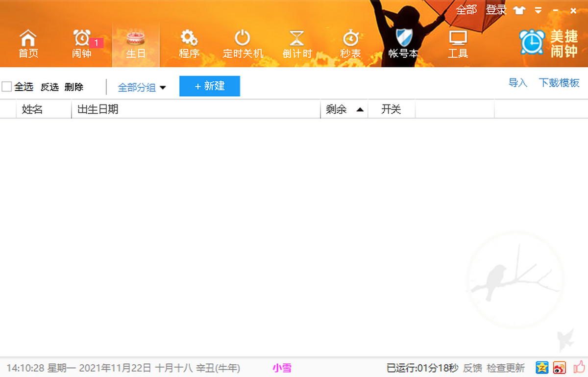The height and width of the screenshot is (377, 588).
Task: Click the Weibo icon in status bar
Action: click(x=560, y=367)
